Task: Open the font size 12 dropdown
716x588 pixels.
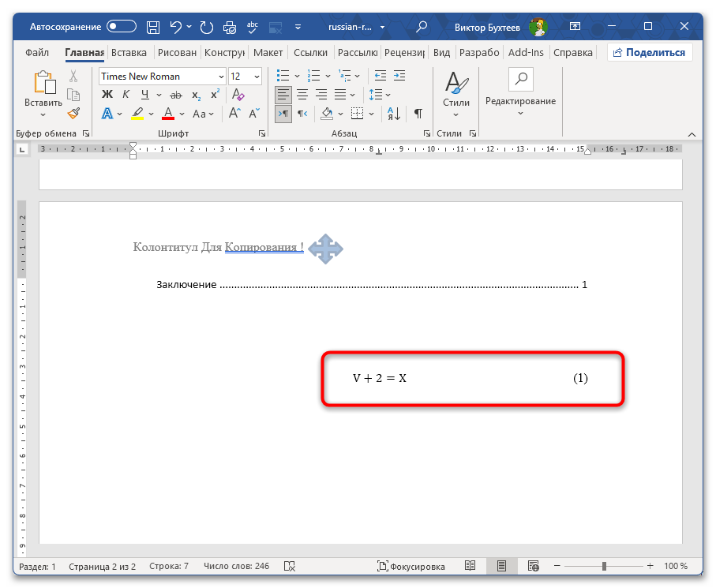Action: pyautogui.click(x=257, y=77)
